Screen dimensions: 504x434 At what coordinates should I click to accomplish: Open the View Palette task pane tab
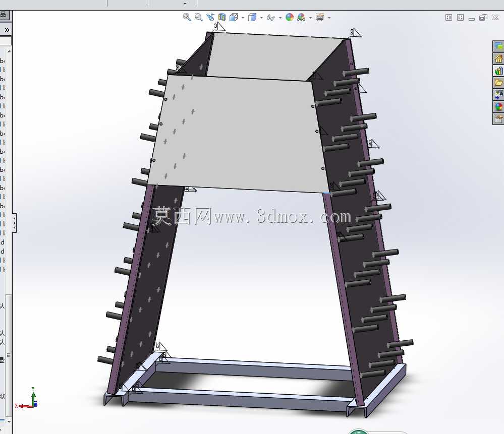[x=498, y=95]
